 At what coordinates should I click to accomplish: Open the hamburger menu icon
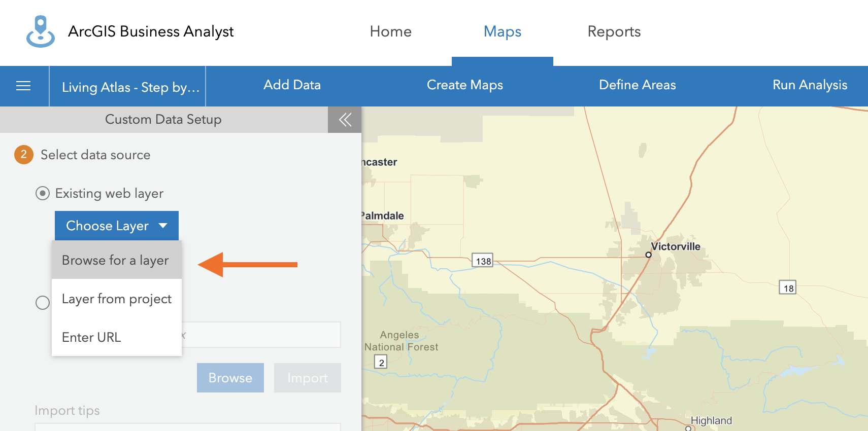23,86
